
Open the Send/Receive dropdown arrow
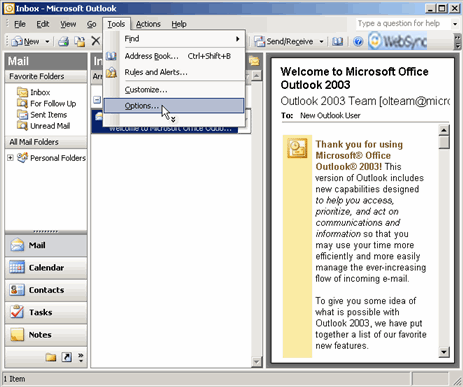(321, 42)
